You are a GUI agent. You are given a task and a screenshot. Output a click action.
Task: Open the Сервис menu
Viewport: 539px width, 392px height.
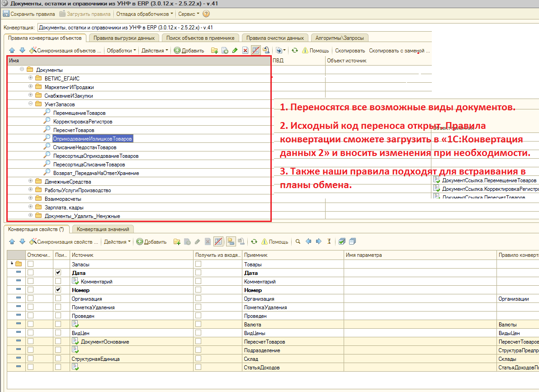(x=189, y=14)
